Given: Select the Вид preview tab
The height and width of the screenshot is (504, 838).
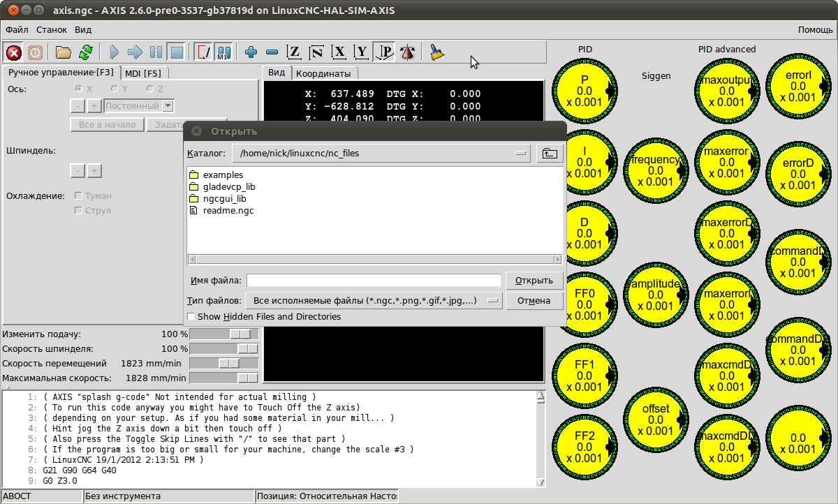Looking at the screenshot, I should [x=277, y=73].
